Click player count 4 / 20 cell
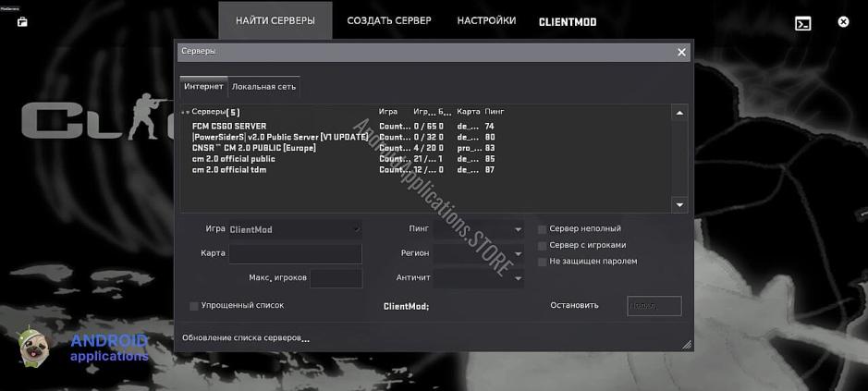868x391 pixels. 424,149
